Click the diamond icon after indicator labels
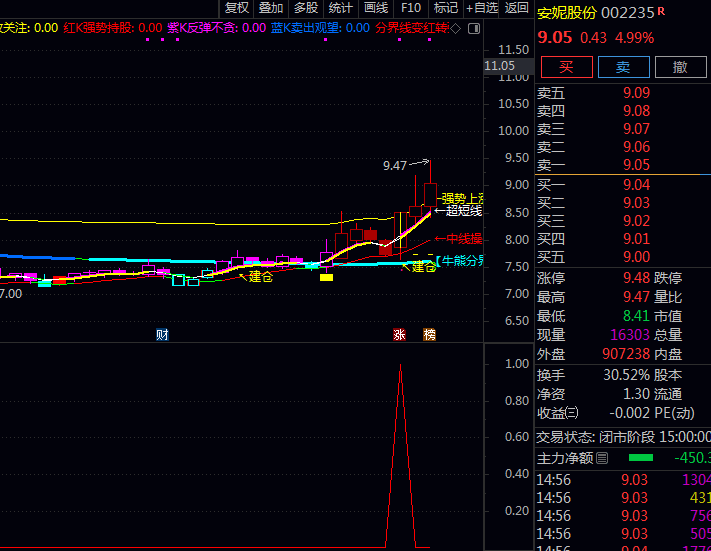711x551 pixels. pos(455,28)
